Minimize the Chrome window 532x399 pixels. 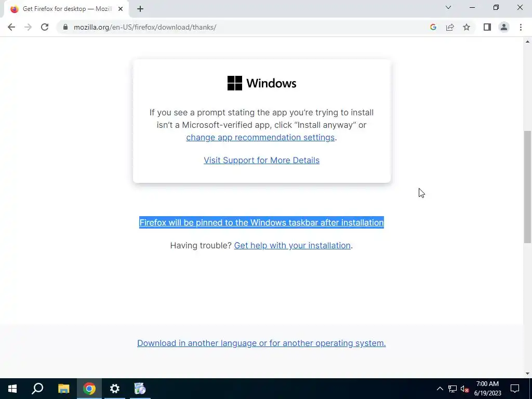point(472,7)
